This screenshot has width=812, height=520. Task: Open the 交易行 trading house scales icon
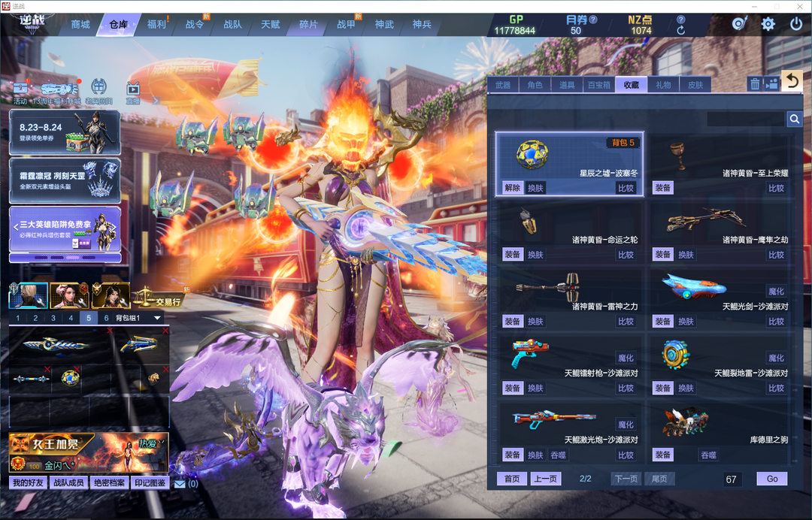point(157,298)
